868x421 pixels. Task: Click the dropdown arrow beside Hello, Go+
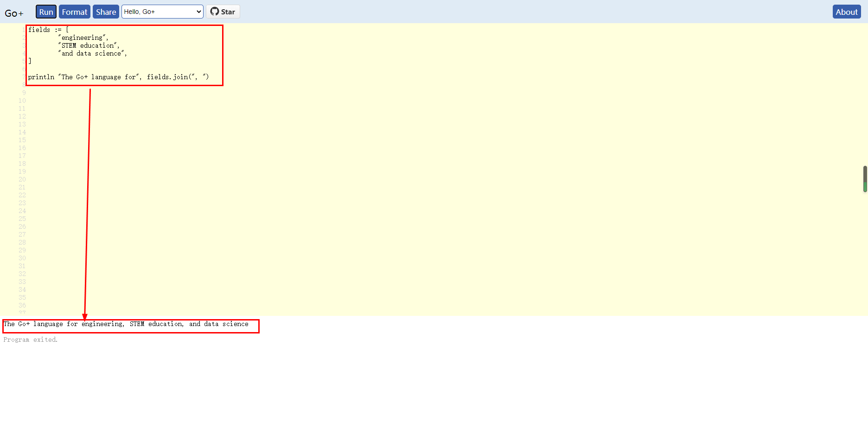click(199, 12)
